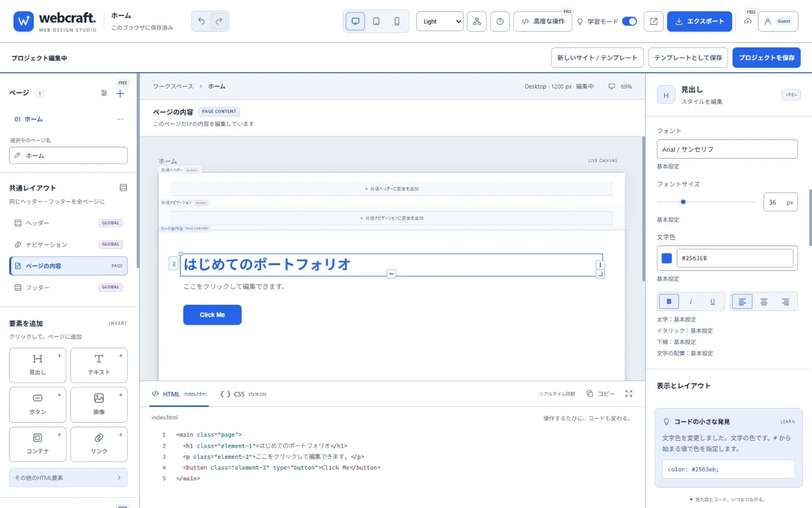Click プロジェクトを保存 button
Screen dimensions: 812x508
point(766,58)
